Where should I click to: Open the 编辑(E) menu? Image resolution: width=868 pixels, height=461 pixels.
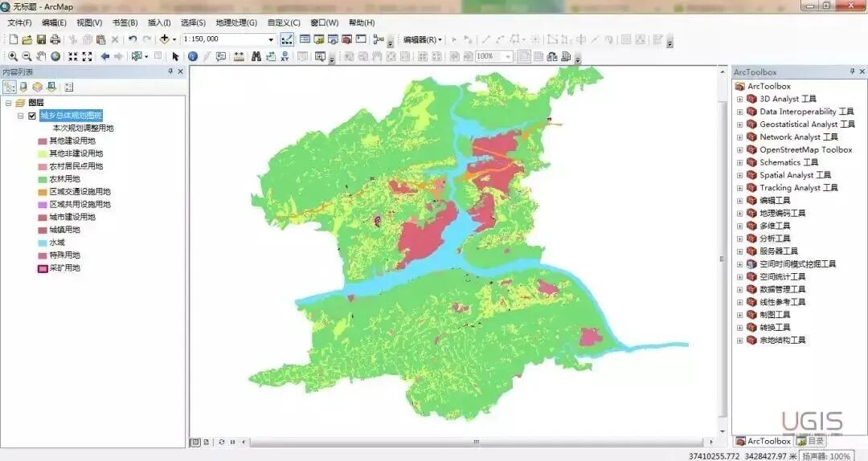54,22
